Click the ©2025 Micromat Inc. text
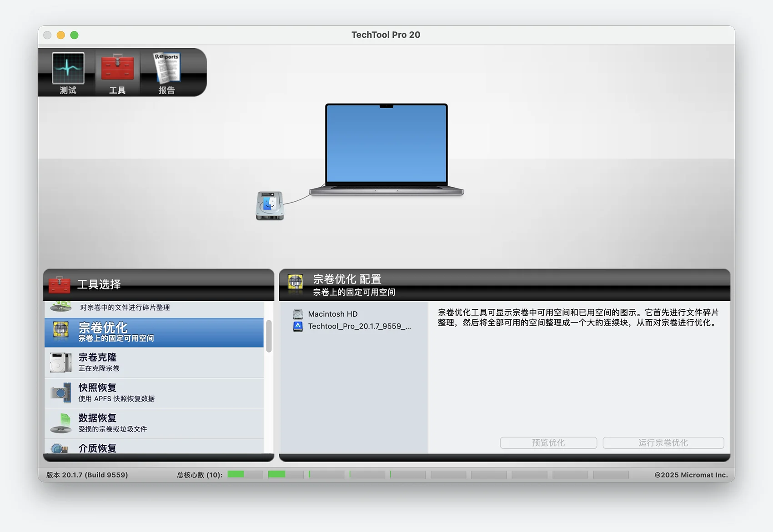Screen dimensions: 773x532 click(x=691, y=475)
